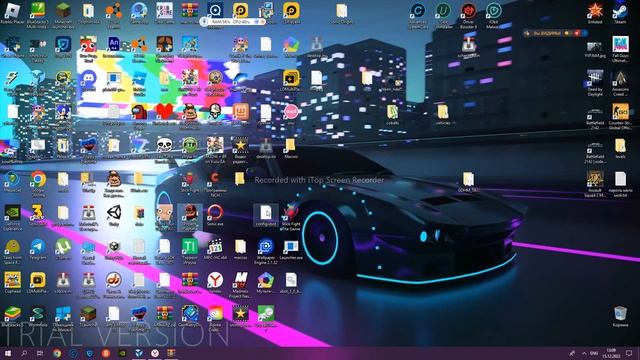The width and height of the screenshot is (640, 360).
Task: Click the taskbar search magnifier
Action: (24, 353)
